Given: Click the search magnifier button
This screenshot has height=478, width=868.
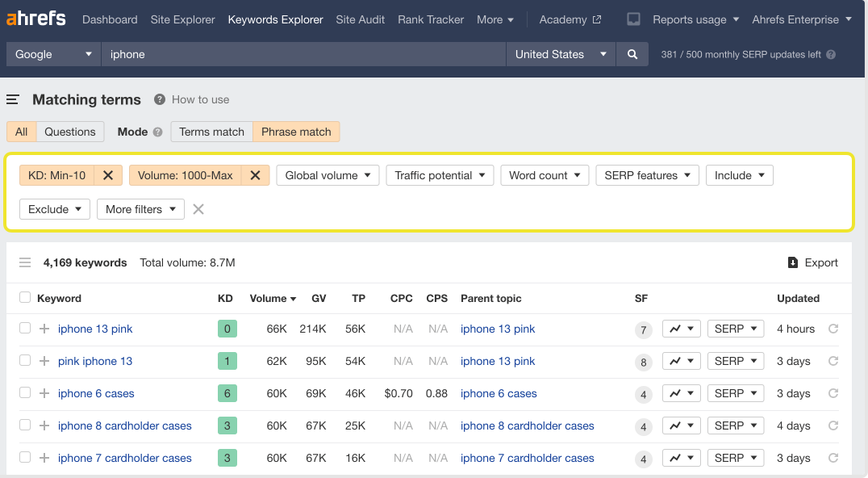Looking at the screenshot, I should (632, 54).
